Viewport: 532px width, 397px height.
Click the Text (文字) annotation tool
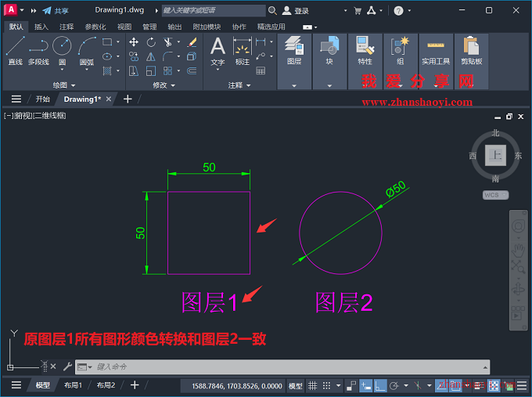point(217,50)
